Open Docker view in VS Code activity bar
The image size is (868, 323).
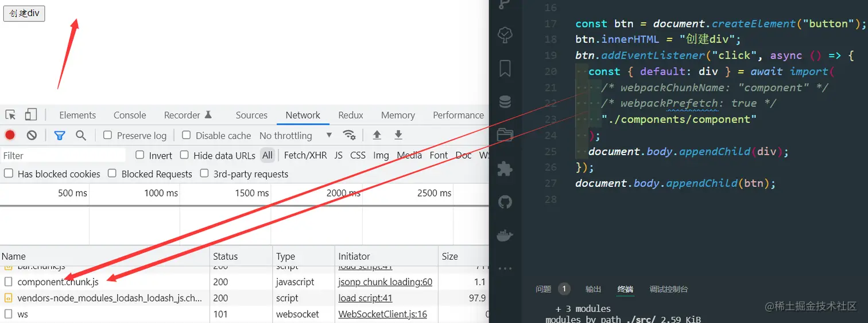coord(505,235)
